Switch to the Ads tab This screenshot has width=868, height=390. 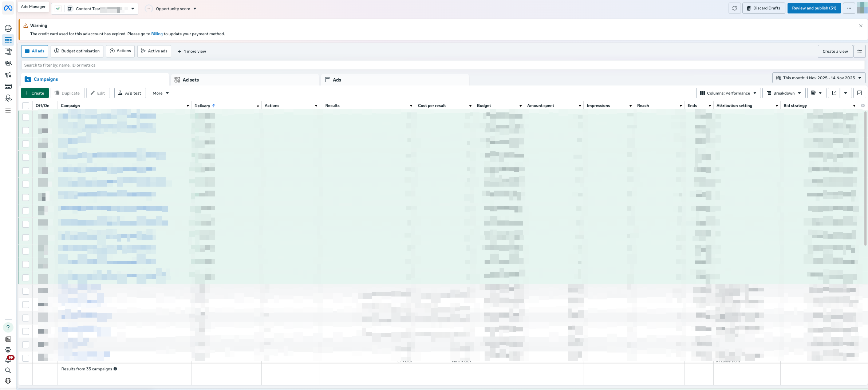tap(337, 80)
